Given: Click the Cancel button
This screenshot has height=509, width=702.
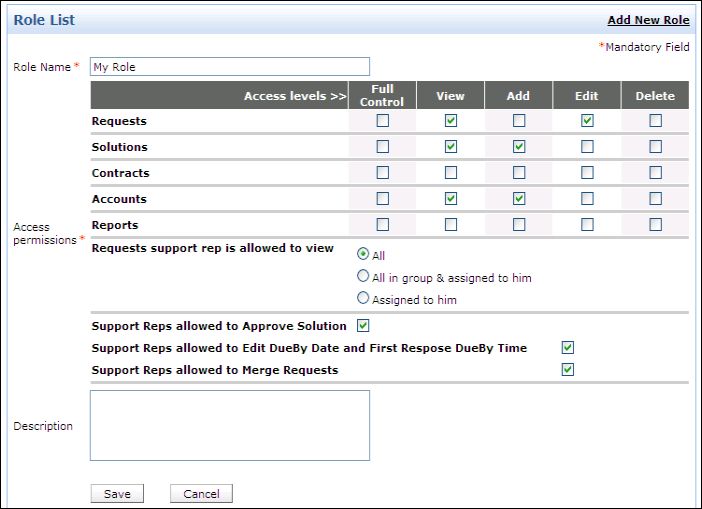Looking at the screenshot, I should tap(201, 494).
